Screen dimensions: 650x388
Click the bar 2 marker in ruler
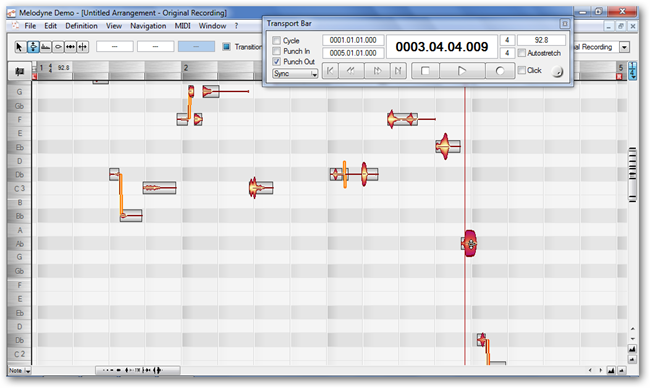point(186,68)
